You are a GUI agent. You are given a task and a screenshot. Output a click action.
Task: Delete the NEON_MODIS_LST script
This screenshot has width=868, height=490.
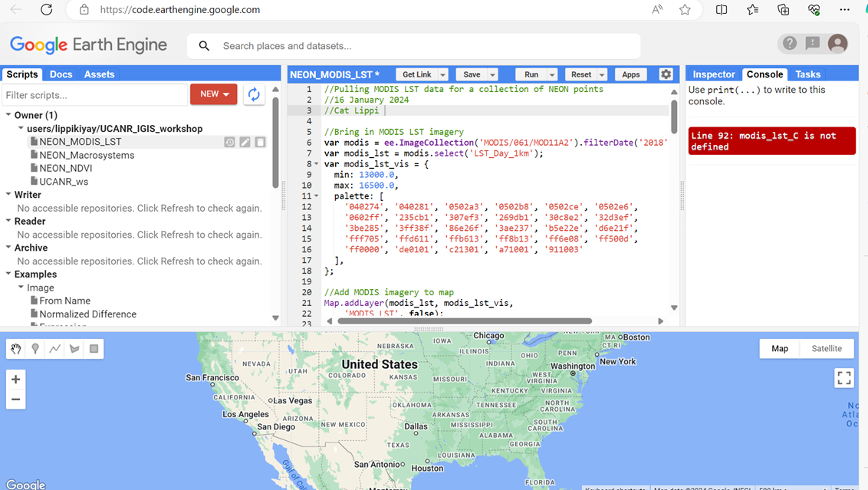[260, 143]
